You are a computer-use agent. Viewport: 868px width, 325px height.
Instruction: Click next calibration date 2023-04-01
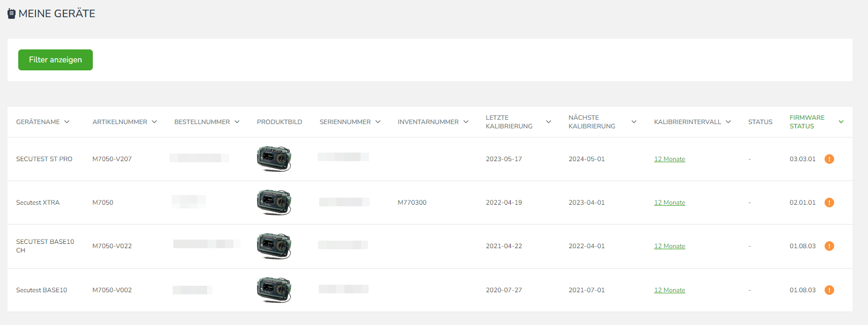pos(586,203)
